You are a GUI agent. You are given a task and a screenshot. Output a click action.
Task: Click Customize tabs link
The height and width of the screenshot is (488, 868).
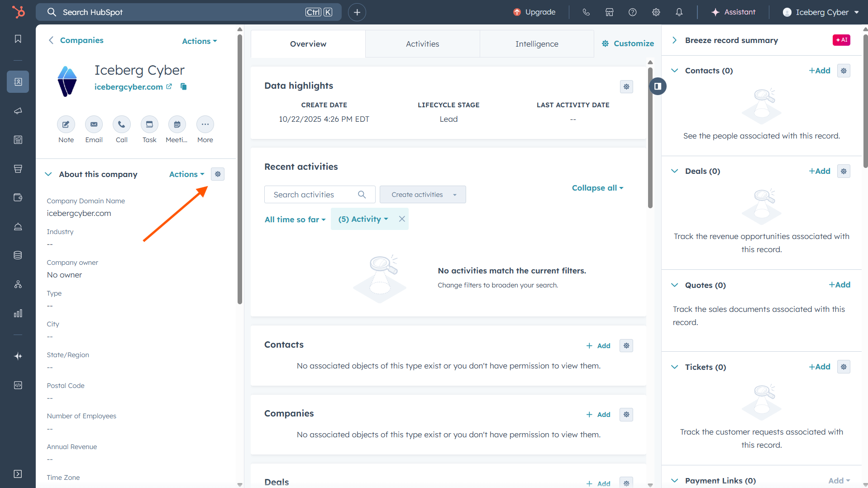(x=628, y=43)
